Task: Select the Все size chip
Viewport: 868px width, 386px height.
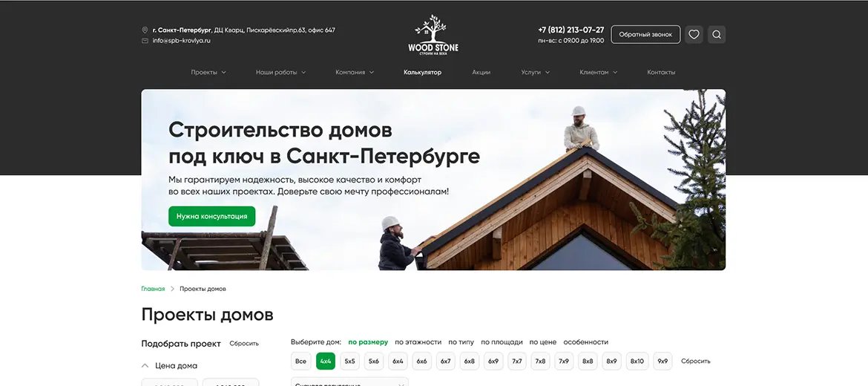Action: pyautogui.click(x=300, y=361)
